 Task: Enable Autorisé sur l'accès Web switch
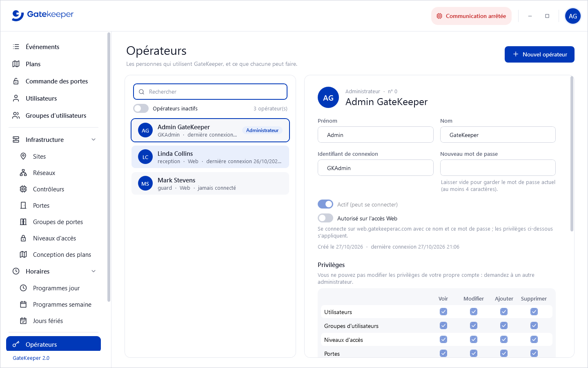point(325,218)
